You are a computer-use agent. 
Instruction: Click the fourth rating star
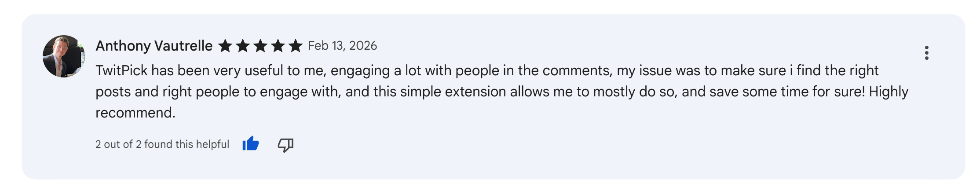pyautogui.click(x=278, y=46)
